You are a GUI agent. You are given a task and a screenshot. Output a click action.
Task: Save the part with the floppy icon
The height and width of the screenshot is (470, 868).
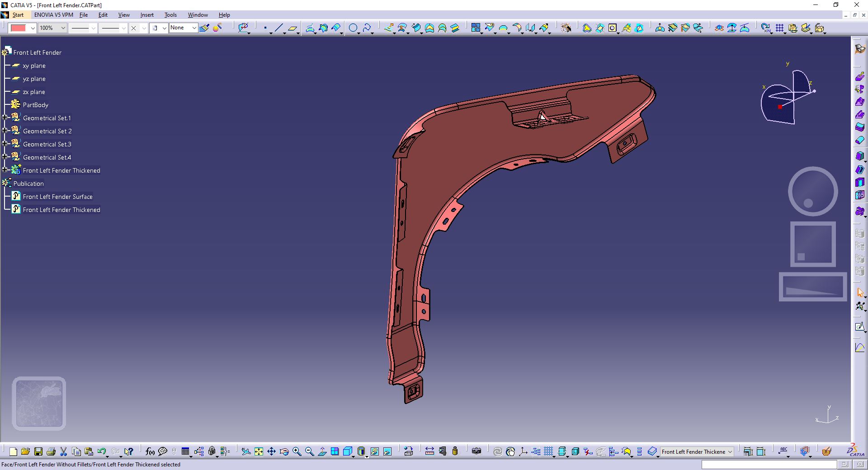click(38, 451)
